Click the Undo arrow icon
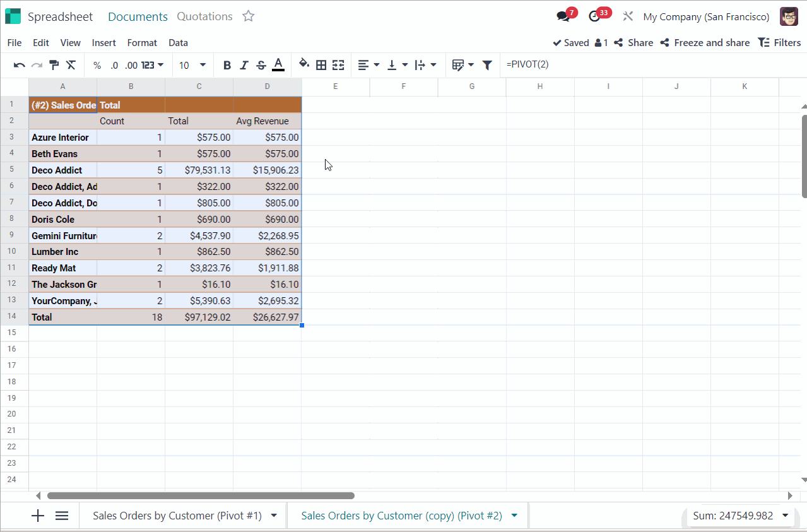The width and height of the screenshot is (807, 532). click(20, 65)
